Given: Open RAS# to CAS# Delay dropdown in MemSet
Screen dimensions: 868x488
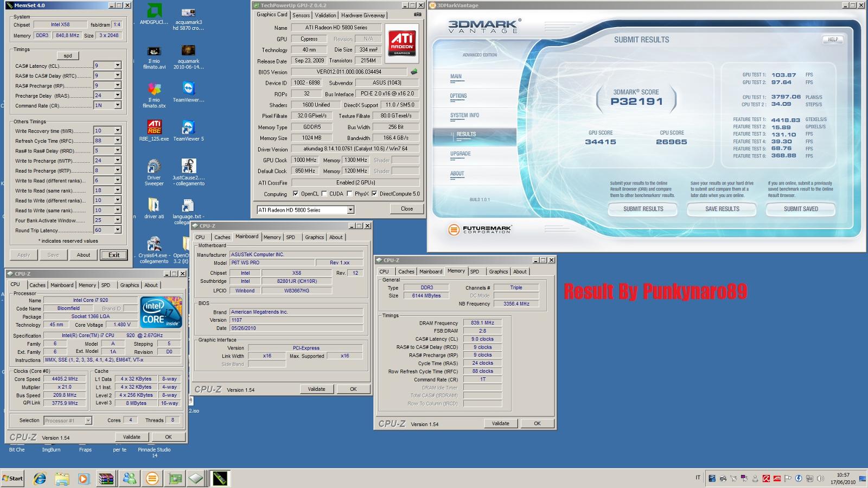Looking at the screenshot, I should coord(117,75).
